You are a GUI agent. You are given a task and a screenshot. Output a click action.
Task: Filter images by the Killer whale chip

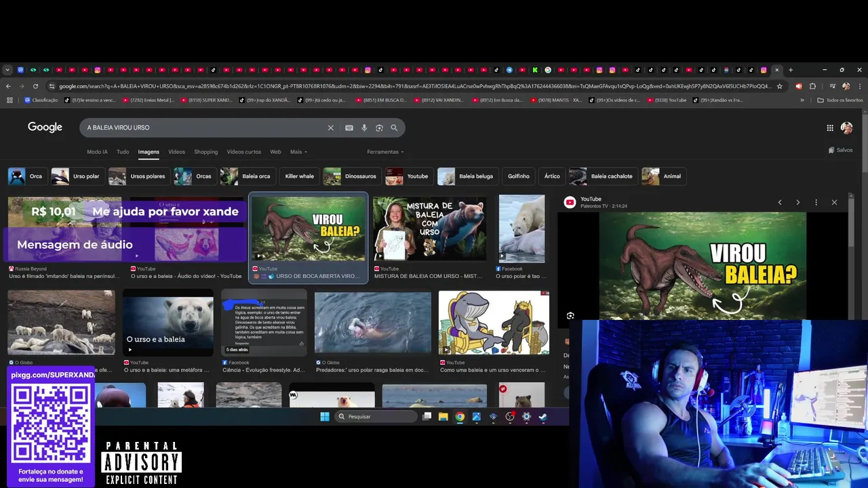click(x=299, y=176)
